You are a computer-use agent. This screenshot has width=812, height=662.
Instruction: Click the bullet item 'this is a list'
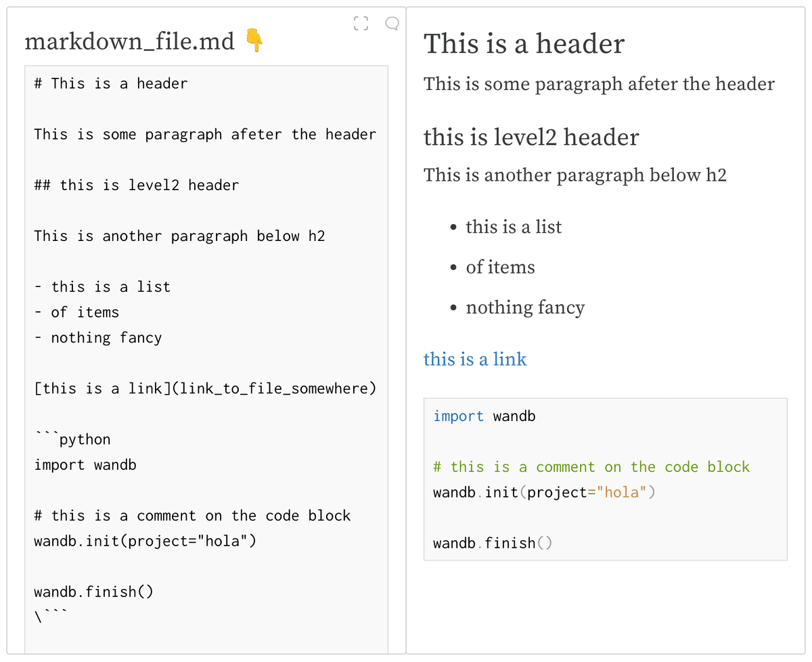(x=514, y=227)
